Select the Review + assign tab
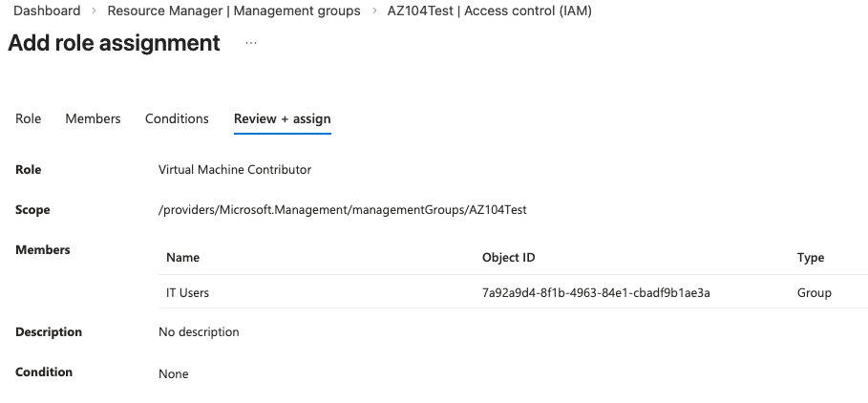The image size is (868, 403). point(283,118)
